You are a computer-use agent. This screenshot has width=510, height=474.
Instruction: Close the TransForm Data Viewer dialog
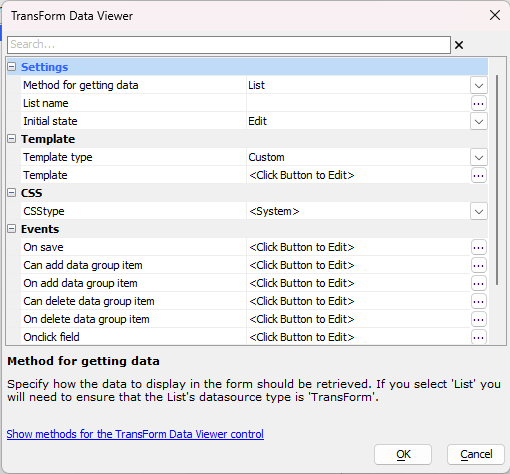click(495, 15)
